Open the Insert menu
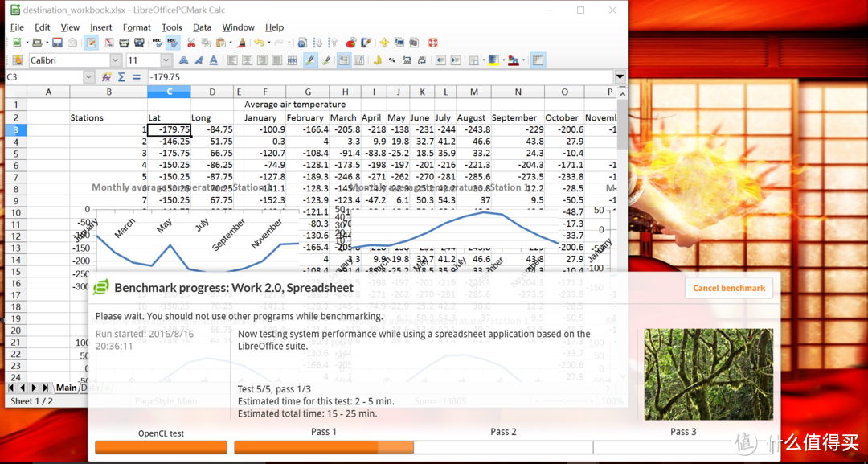 [x=100, y=27]
